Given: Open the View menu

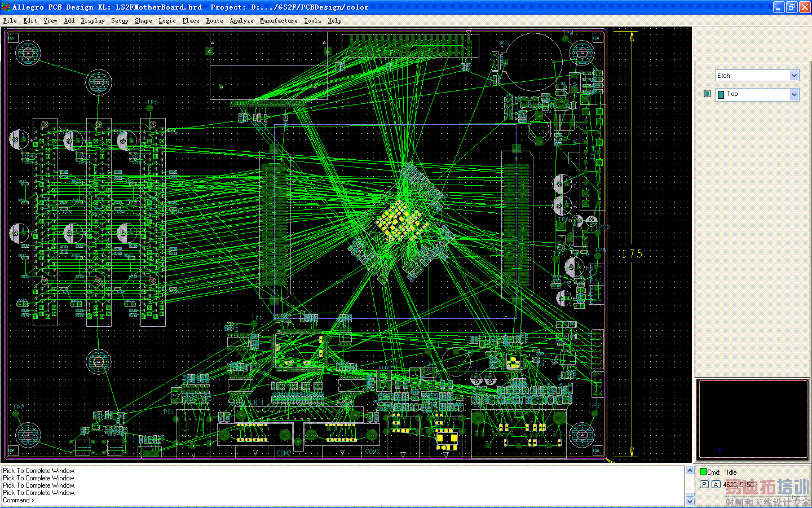Looking at the screenshot, I should 50,20.
